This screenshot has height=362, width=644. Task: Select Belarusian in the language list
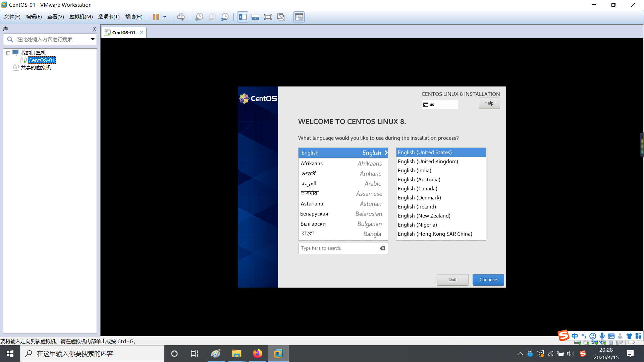pyautogui.click(x=343, y=214)
